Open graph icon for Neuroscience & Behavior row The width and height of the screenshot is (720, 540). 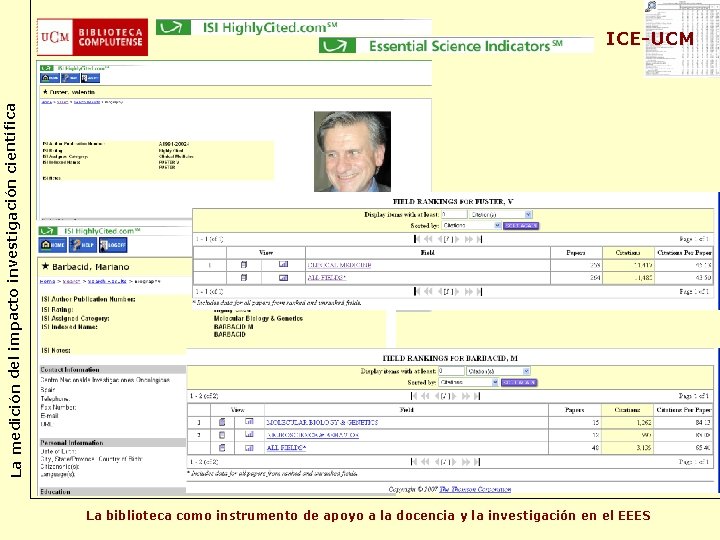coord(249,434)
